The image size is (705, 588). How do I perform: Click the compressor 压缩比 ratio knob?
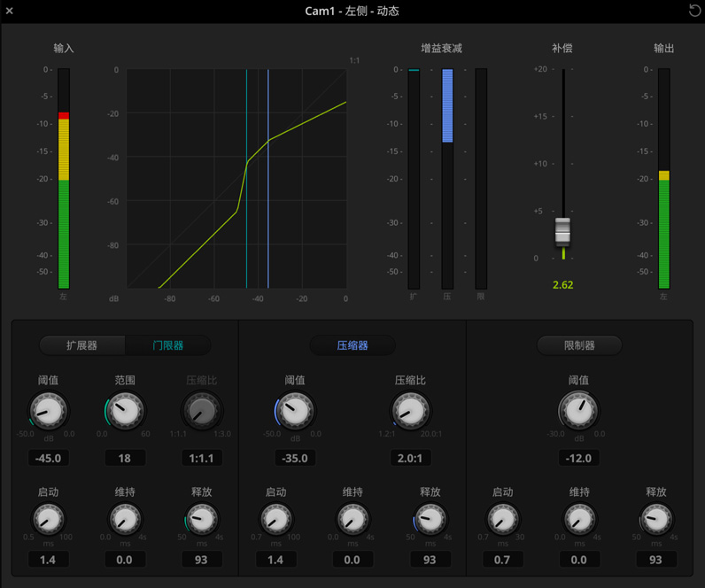pos(410,411)
